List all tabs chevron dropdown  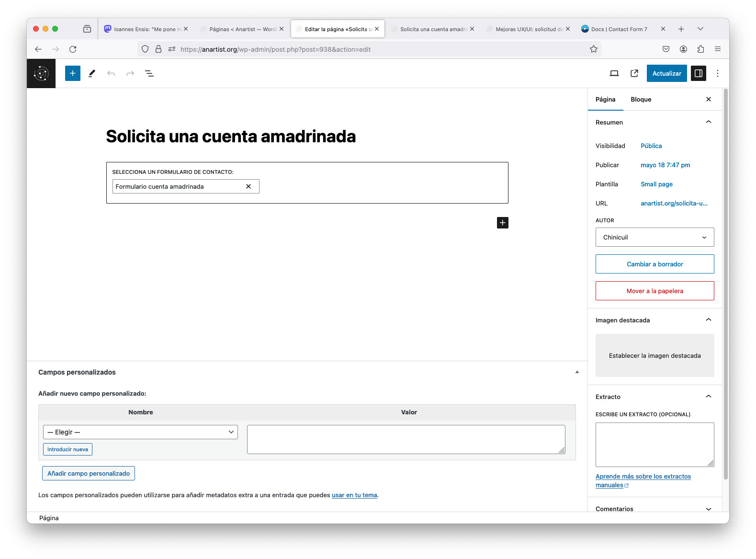click(700, 29)
